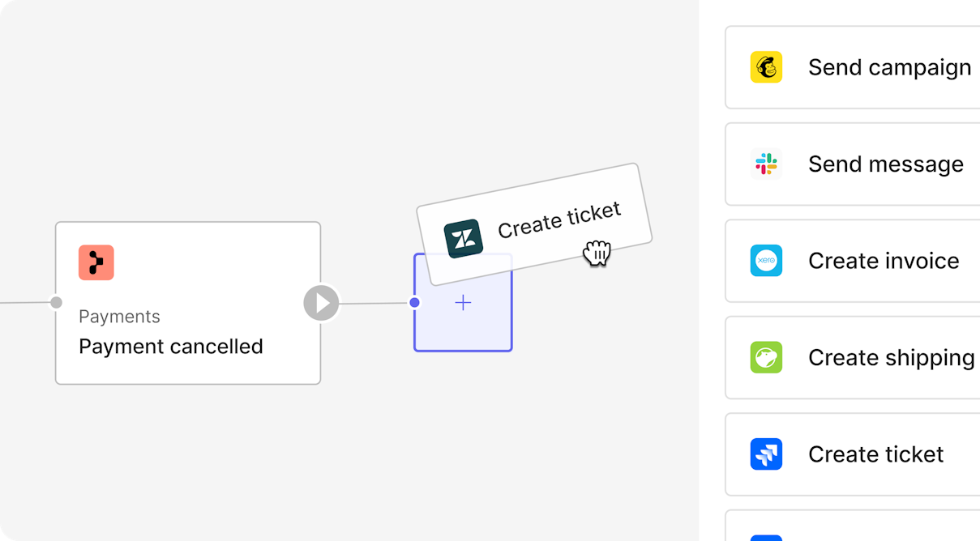Viewport: 980px width, 541px height.
Task: Choose the Create shipping action
Action: point(853,357)
